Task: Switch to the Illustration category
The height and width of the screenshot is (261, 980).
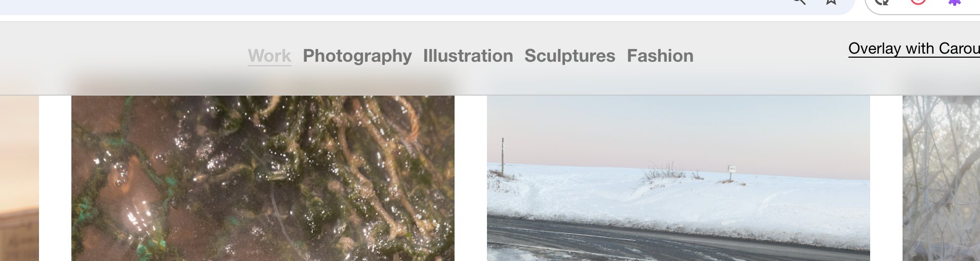Action: pos(468,56)
